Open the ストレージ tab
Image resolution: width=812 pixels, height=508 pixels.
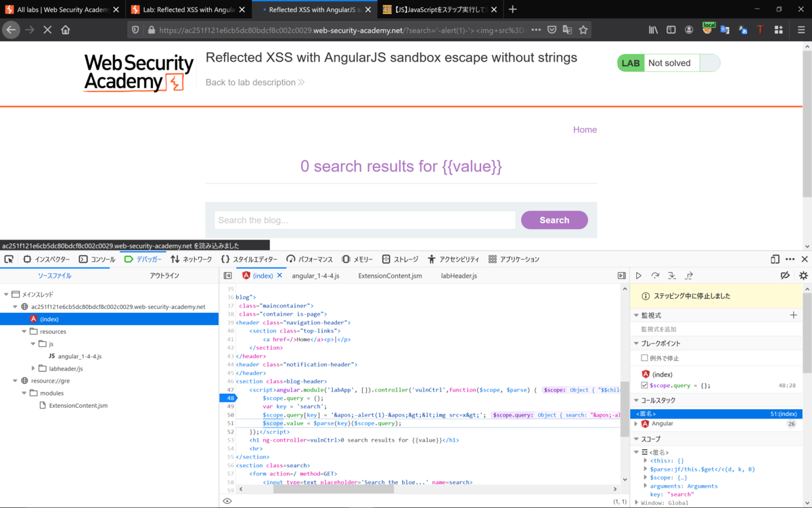[401, 259]
